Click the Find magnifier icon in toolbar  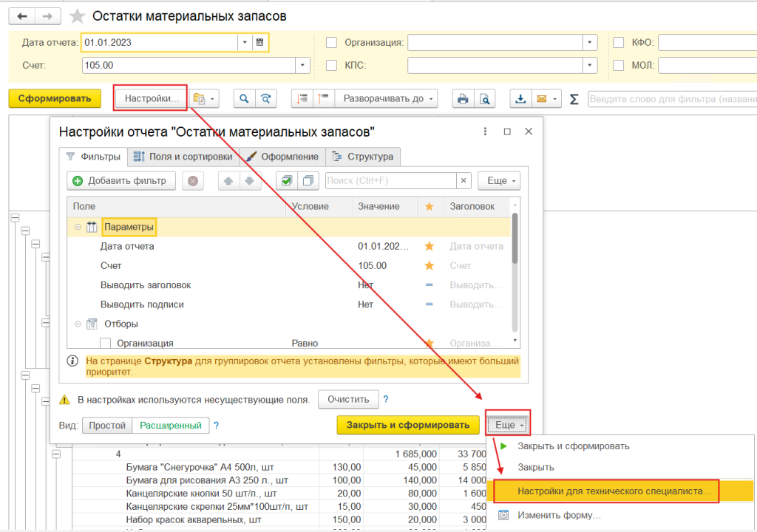click(244, 98)
